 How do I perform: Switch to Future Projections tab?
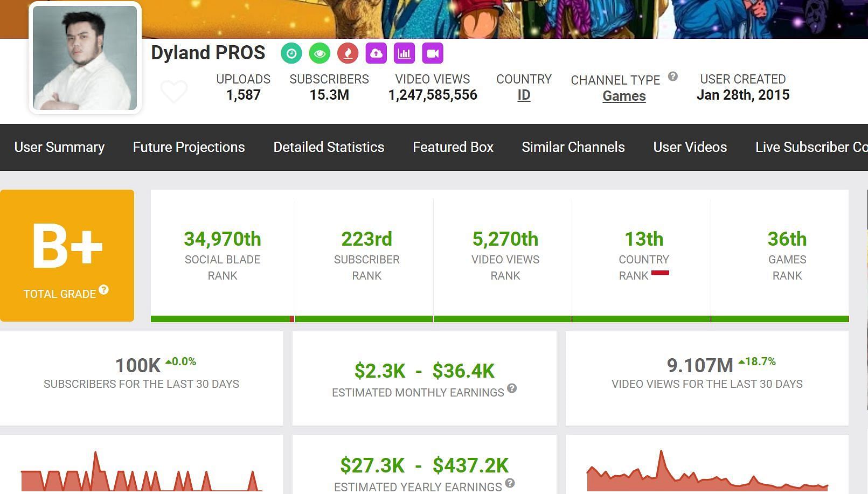[189, 147]
